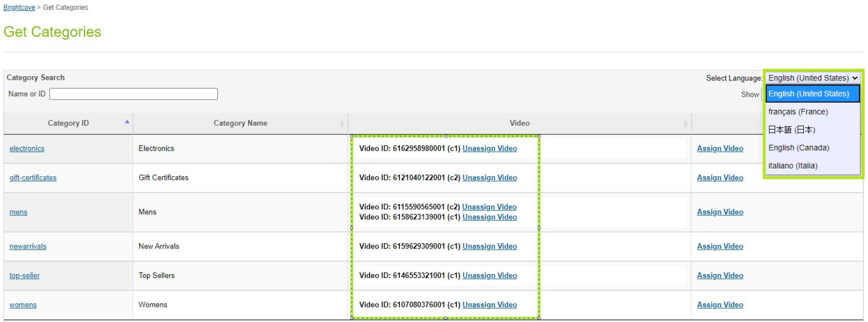Click the Name or ID search field
This screenshot has width=868, height=322.
pyautogui.click(x=134, y=94)
